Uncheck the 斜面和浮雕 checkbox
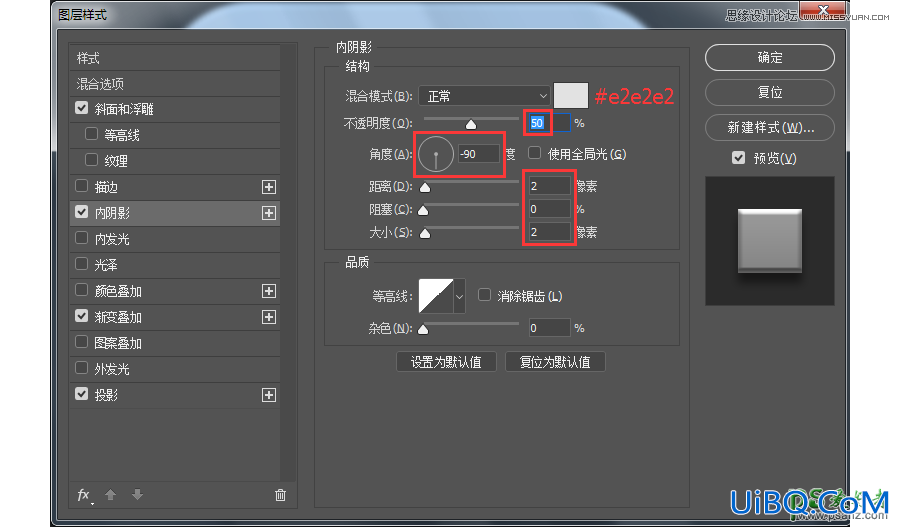 (82, 108)
